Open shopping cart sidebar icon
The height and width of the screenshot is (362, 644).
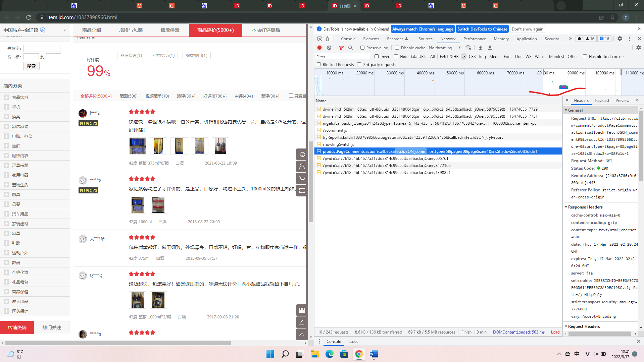tap(302, 178)
